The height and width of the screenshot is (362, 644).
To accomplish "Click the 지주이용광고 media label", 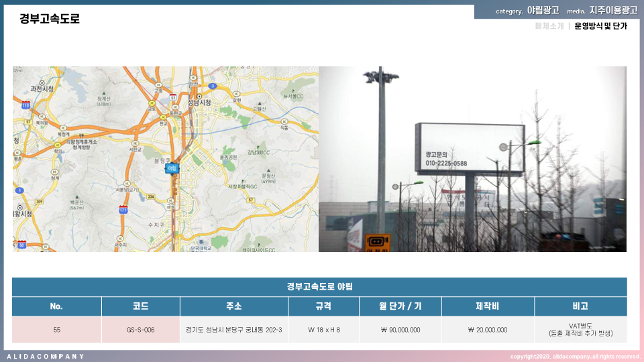I will (x=613, y=11).
